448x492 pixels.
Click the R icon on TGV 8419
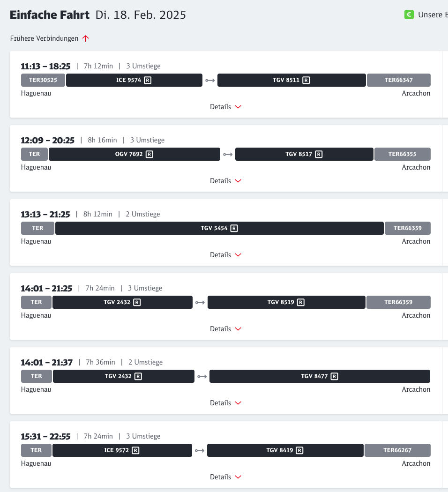coord(299,450)
